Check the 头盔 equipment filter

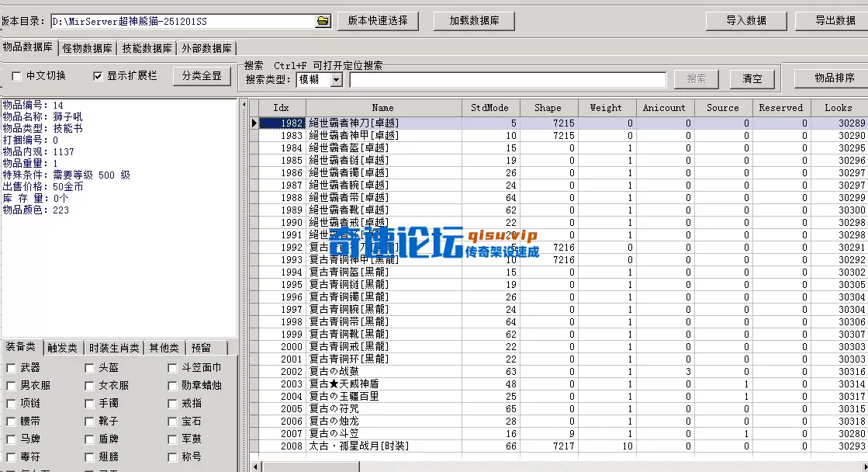click(91, 368)
